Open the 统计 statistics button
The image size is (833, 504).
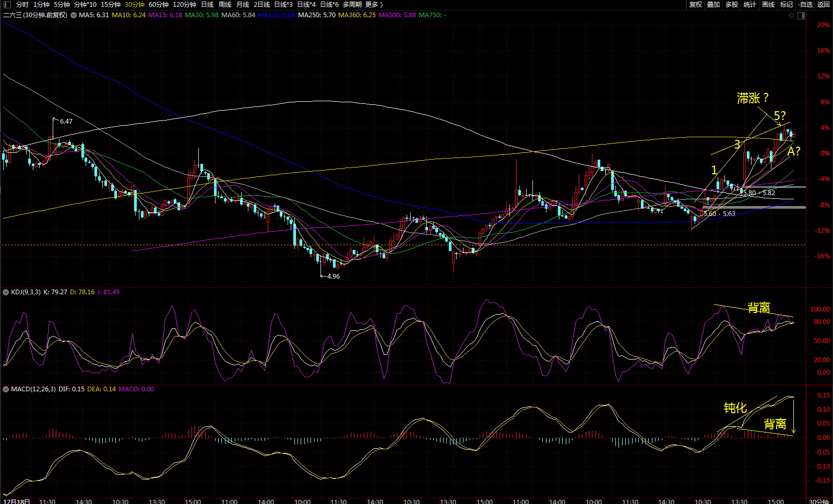click(x=750, y=5)
